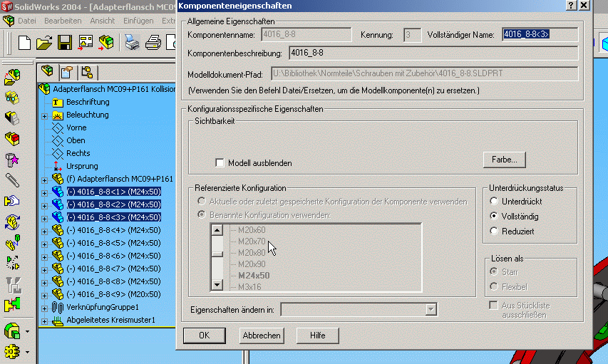The height and width of the screenshot is (364, 608).
Task: Expand the 4016_8-8<9> component node
Action: point(45,296)
